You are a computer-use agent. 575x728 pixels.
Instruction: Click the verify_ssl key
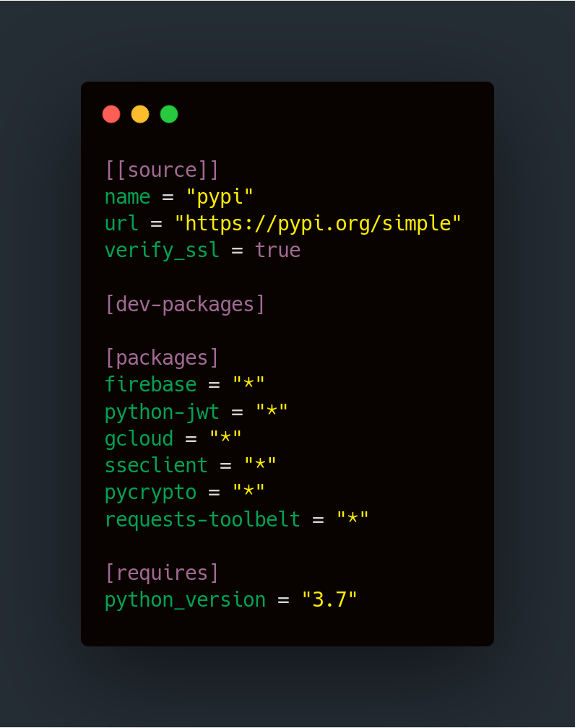pos(162,251)
